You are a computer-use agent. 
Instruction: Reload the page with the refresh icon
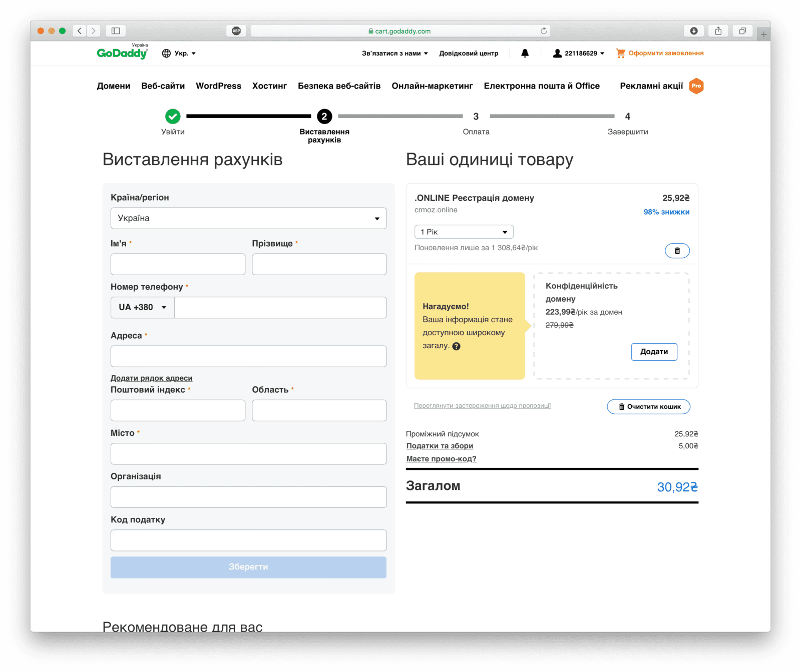[544, 31]
